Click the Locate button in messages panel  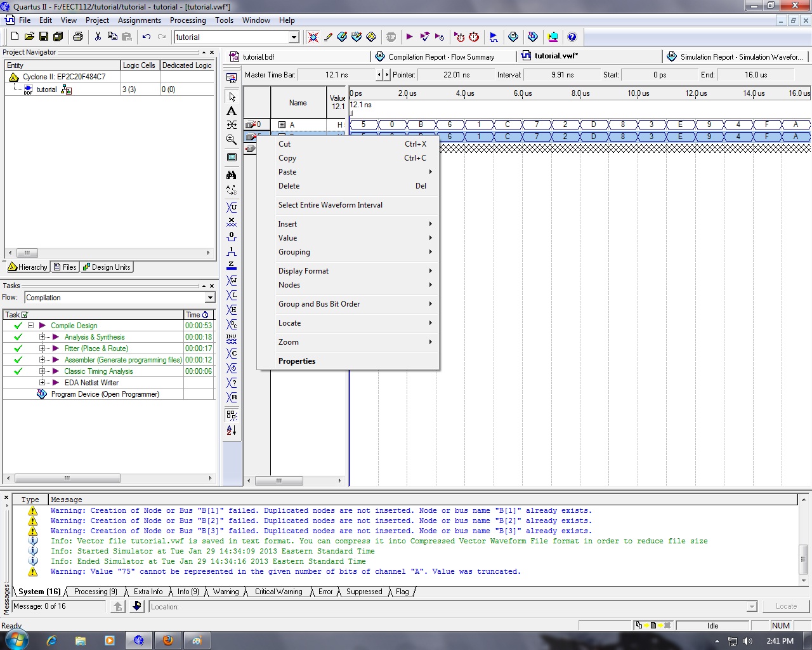click(786, 606)
